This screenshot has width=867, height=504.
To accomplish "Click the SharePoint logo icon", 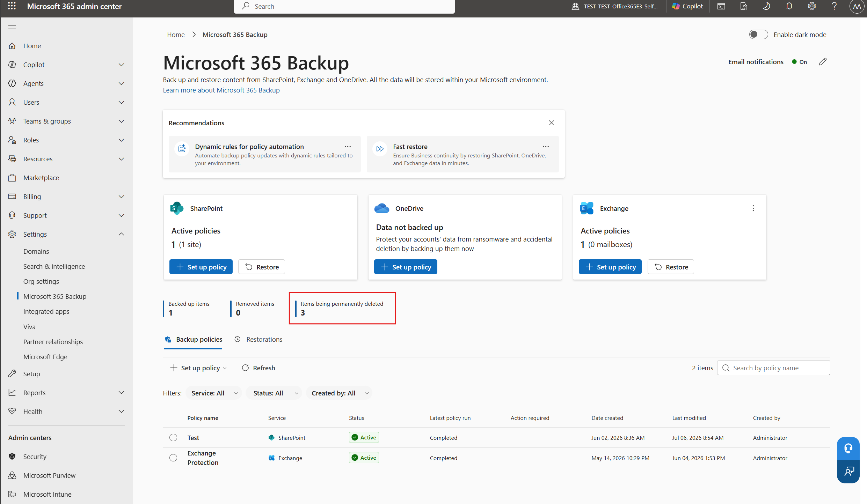I will (177, 208).
